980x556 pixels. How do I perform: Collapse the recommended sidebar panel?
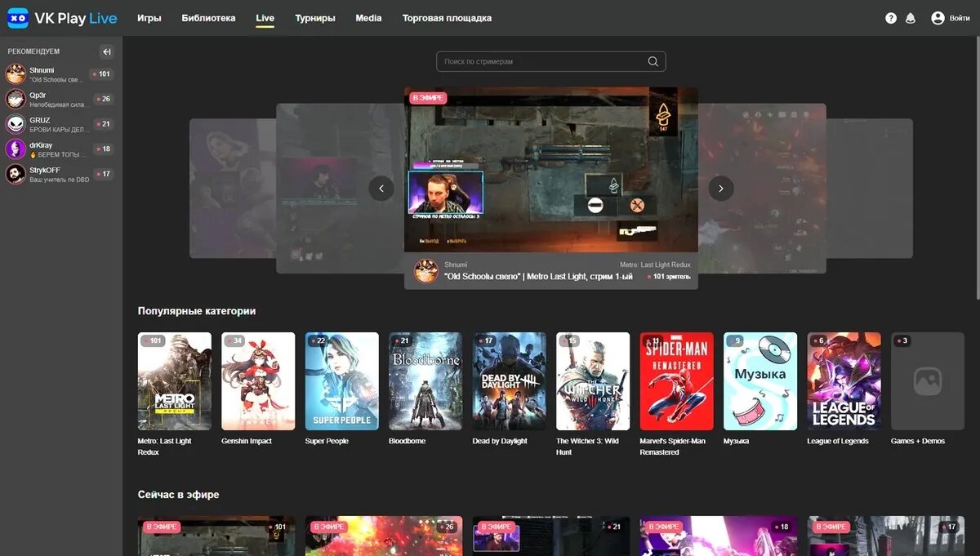[106, 51]
